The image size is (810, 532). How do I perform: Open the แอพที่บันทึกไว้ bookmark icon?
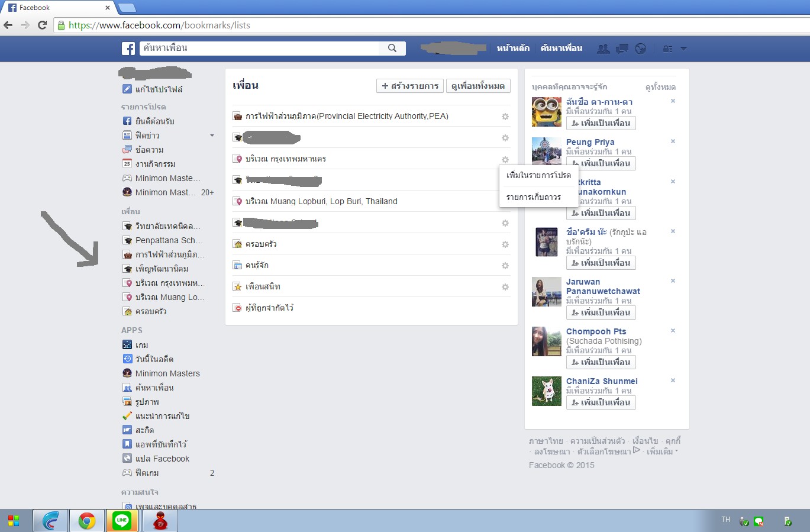pyautogui.click(x=127, y=444)
